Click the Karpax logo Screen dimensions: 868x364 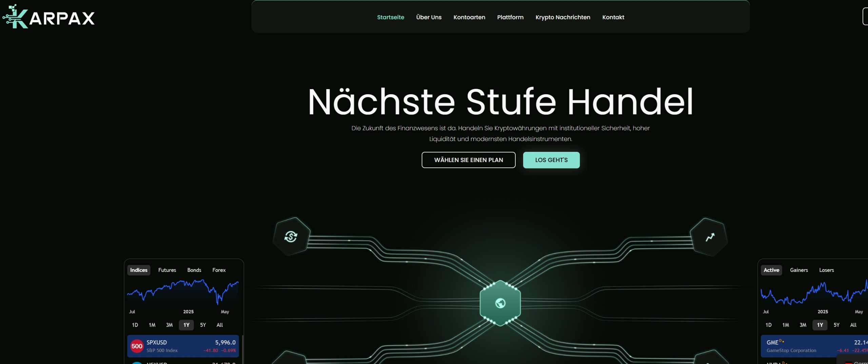tap(48, 17)
